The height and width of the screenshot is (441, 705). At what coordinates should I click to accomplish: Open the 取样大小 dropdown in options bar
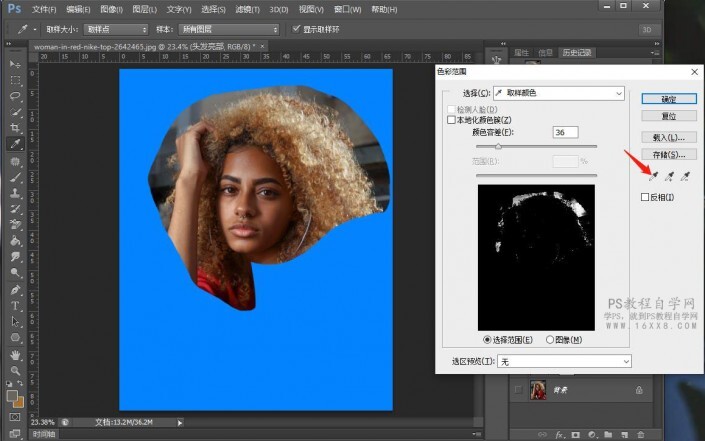[x=114, y=29]
